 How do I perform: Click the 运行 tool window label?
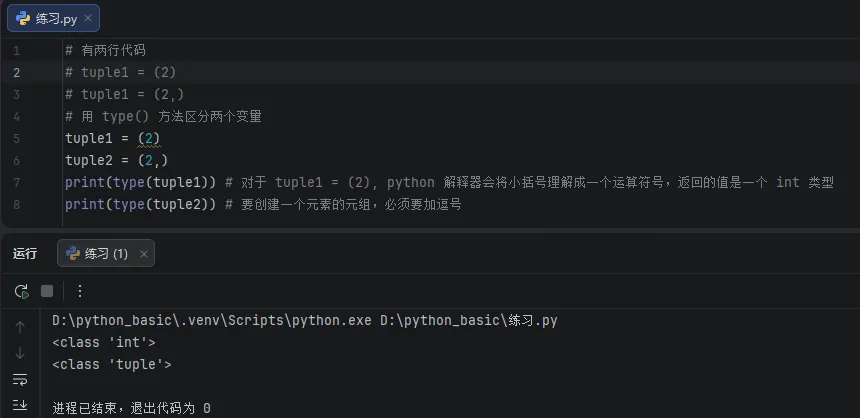(25, 254)
